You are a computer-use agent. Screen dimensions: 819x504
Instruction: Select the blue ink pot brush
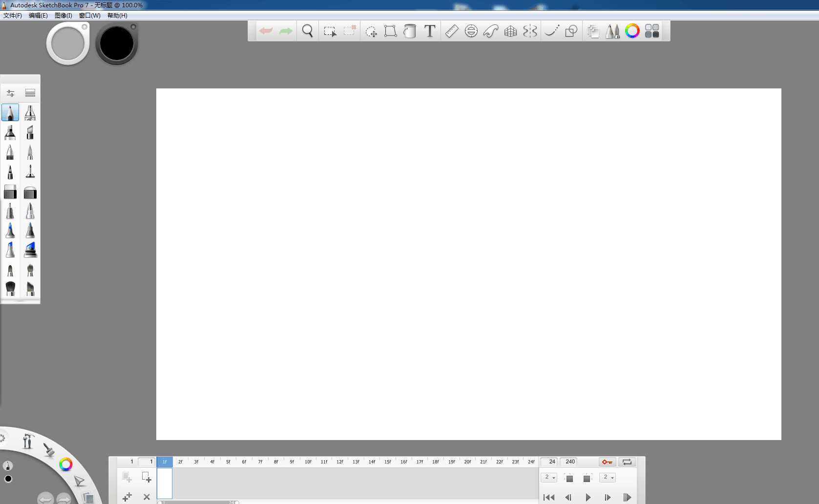(x=30, y=250)
